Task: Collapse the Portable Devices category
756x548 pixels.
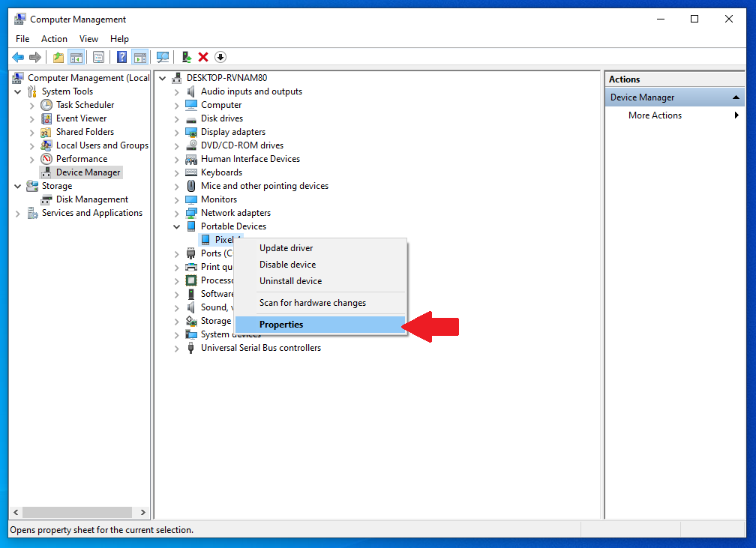Action: pyautogui.click(x=177, y=226)
